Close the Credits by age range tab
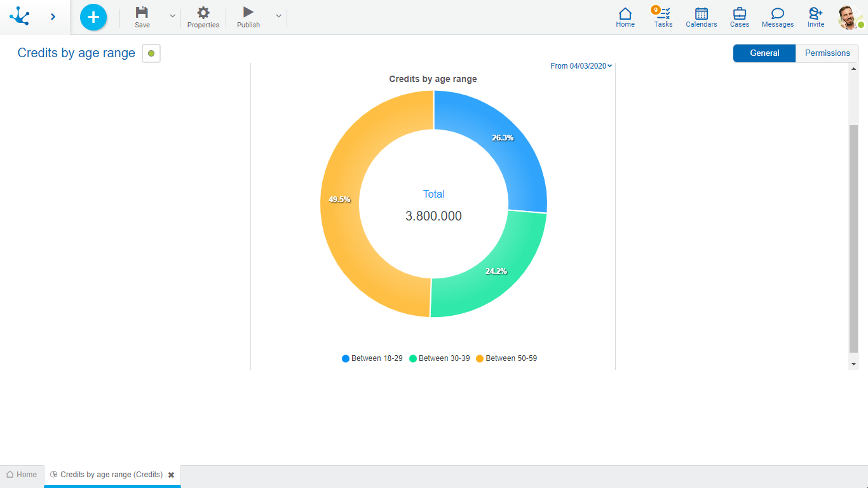Image resolution: width=868 pixels, height=488 pixels. pos(171,475)
